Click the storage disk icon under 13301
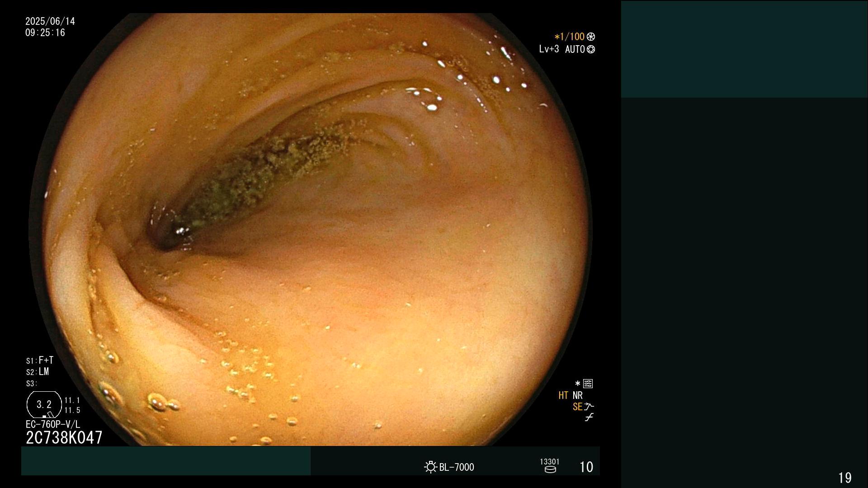Image resolution: width=868 pixels, height=488 pixels. click(x=550, y=469)
